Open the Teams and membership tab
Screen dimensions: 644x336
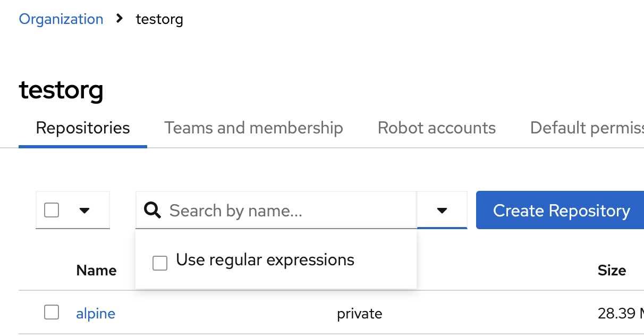tap(253, 128)
